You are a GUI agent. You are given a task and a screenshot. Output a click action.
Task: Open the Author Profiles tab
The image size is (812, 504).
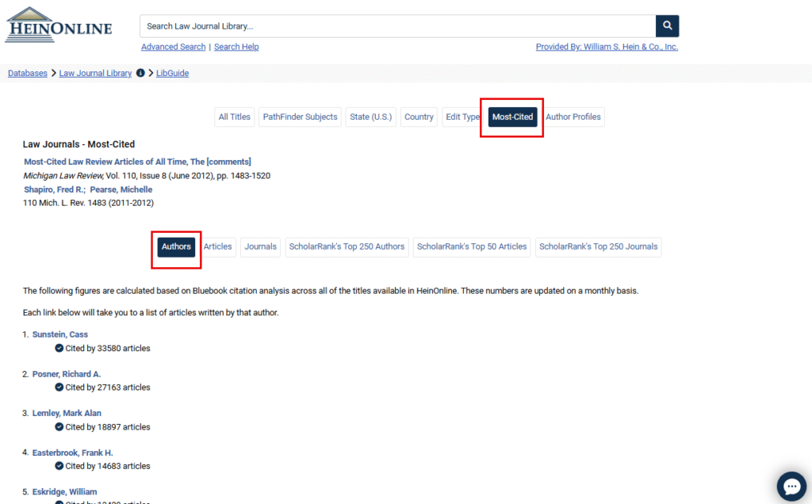[x=573, y=116]
